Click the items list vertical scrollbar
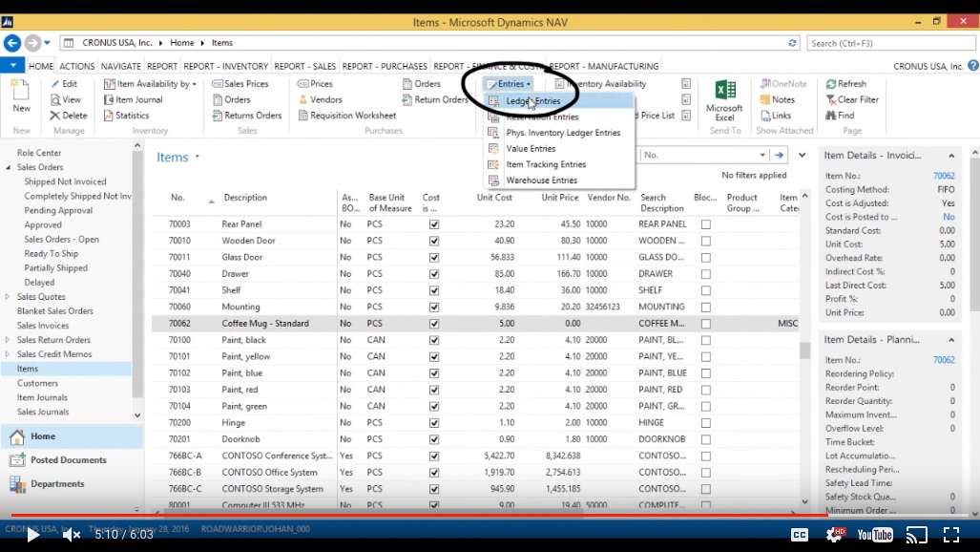This screenshot has height=552, width=980. 804,350
